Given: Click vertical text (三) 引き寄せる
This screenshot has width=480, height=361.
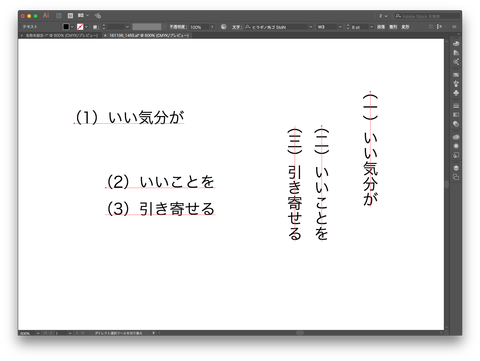Looking at the screenshot, I should (x=295, y=184).
